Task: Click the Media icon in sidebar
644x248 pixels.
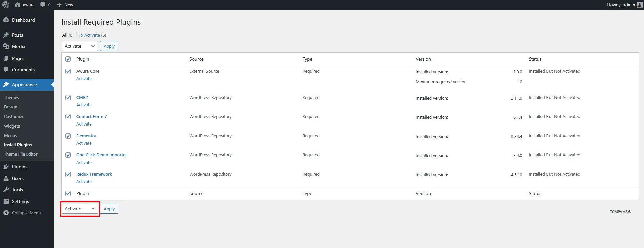Action: point(6,46)
